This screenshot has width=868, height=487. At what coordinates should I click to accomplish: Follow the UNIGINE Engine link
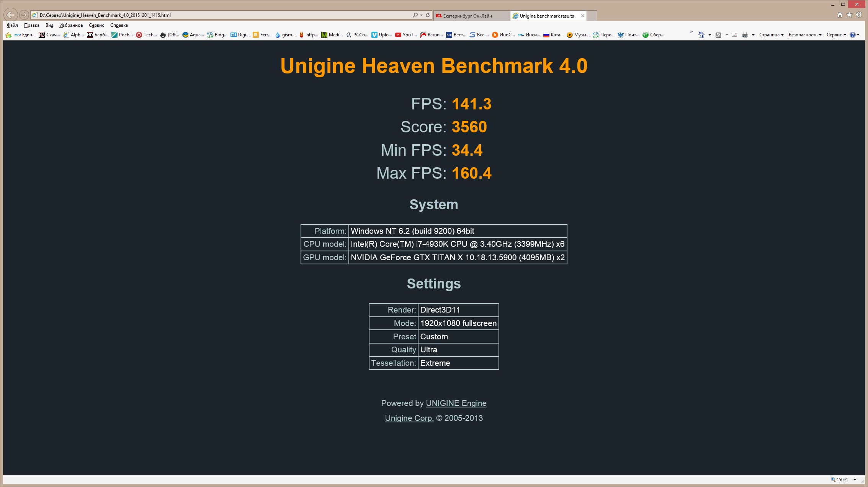point(456,403)
